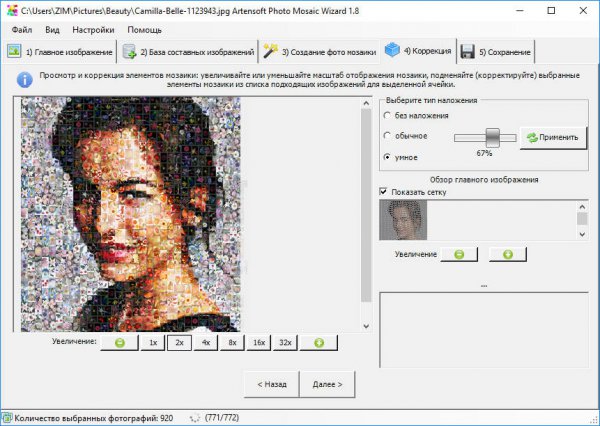Image resolution: width=600 pixels, height=426 pixels.
Task: Click the '(771/772)' progress text
Action: [x=222, y=418]
